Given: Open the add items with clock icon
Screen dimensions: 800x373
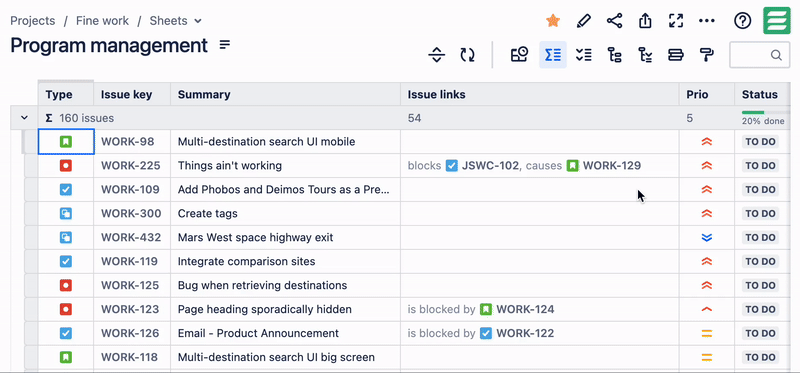Looking at the screenshot, I should (x=519, y=55).
